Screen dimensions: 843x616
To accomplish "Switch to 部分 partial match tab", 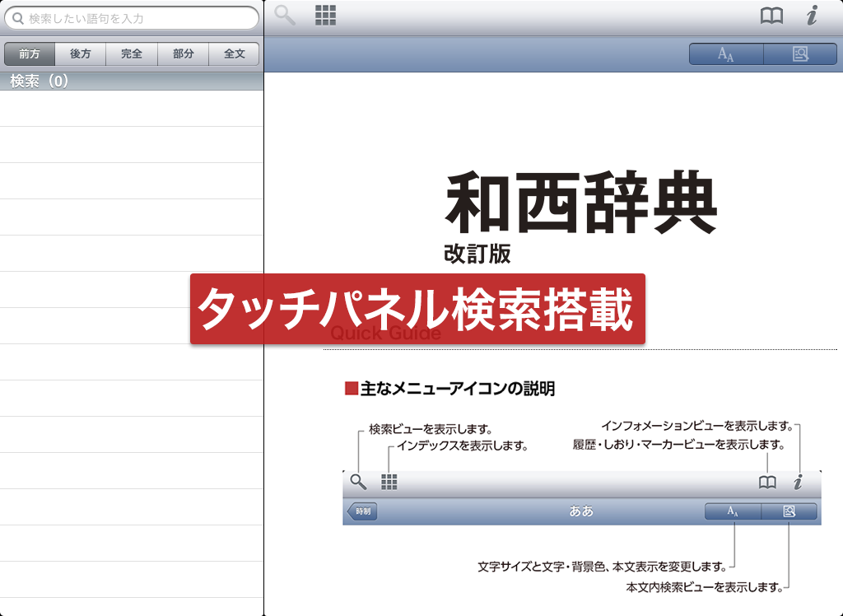I will pyautogui.click(x=183, y=54).
